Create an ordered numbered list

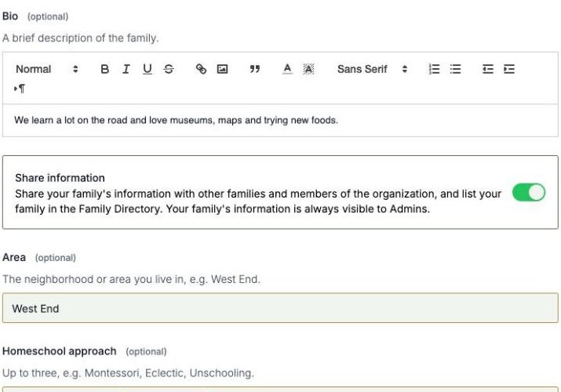pos(434,69)
